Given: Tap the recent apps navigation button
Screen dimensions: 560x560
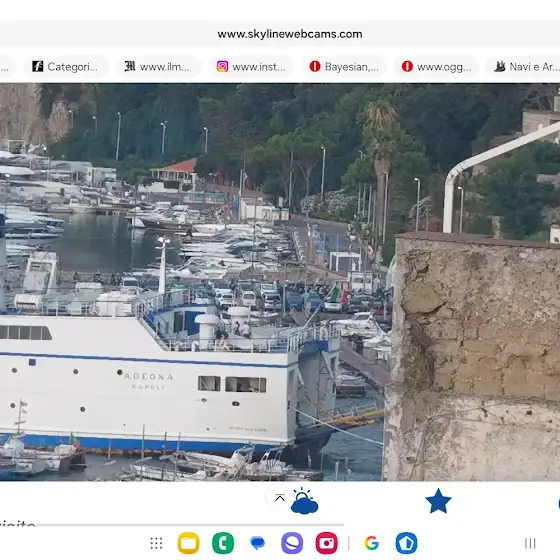Looking at the screenshot, I should (530, 544).
